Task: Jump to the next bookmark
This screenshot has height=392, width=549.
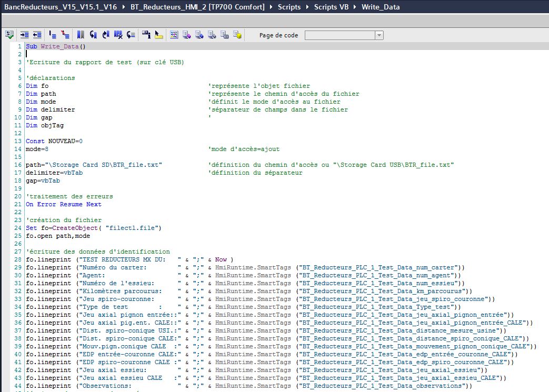Action: coord(93,35)
